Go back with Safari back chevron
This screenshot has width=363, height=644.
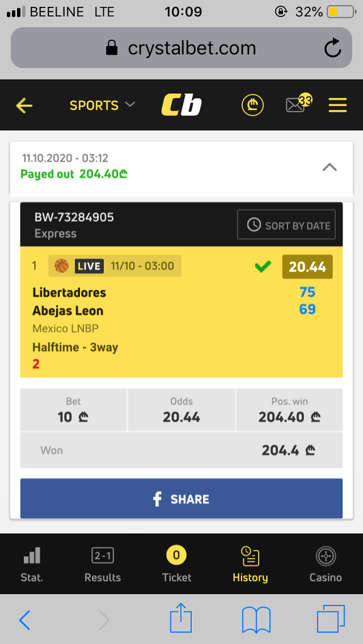[x=25, y=619]
